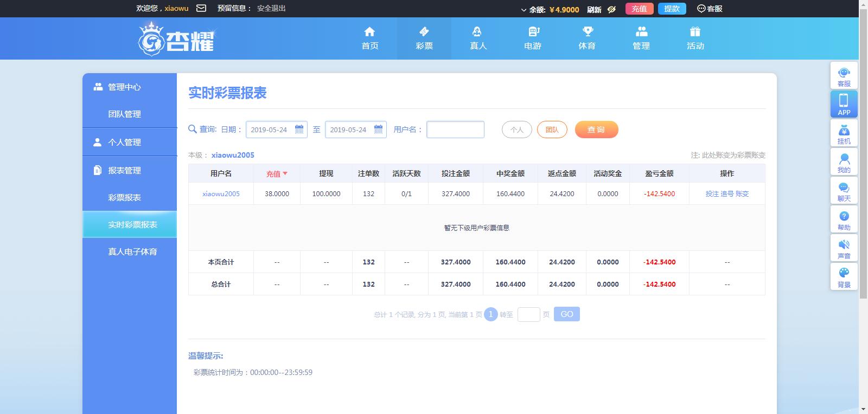Sort table by 充值 column header

point(277,173)
